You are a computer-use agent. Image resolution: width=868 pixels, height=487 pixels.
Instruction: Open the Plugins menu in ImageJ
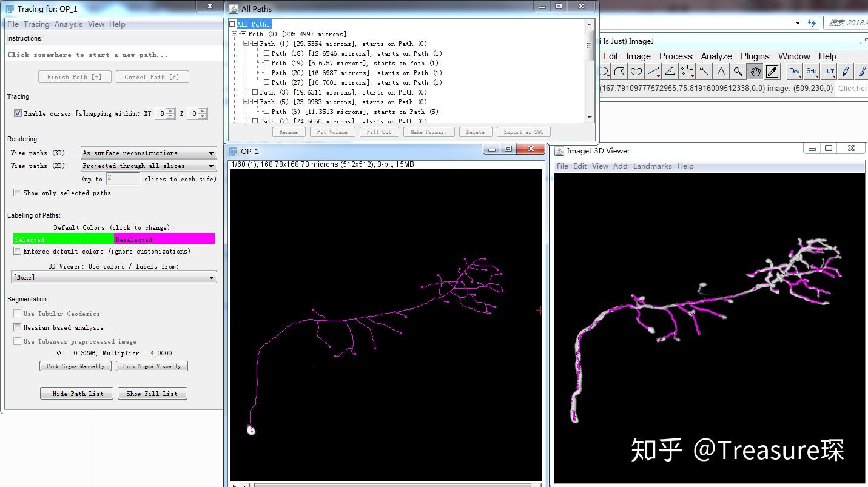(x=755, y=56)
